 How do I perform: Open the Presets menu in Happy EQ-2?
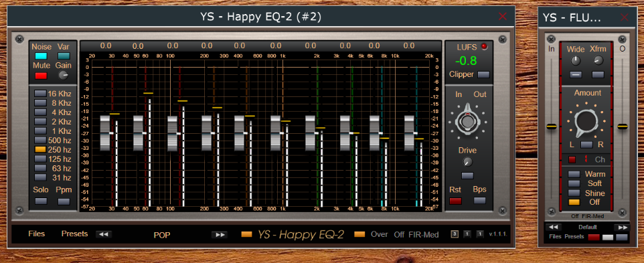click(x=75, y=234)
